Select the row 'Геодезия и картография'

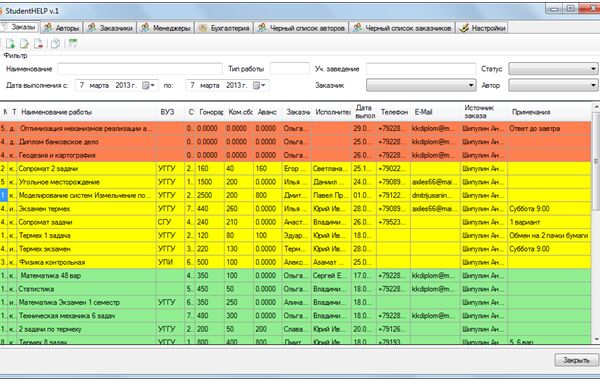[295, 155]
